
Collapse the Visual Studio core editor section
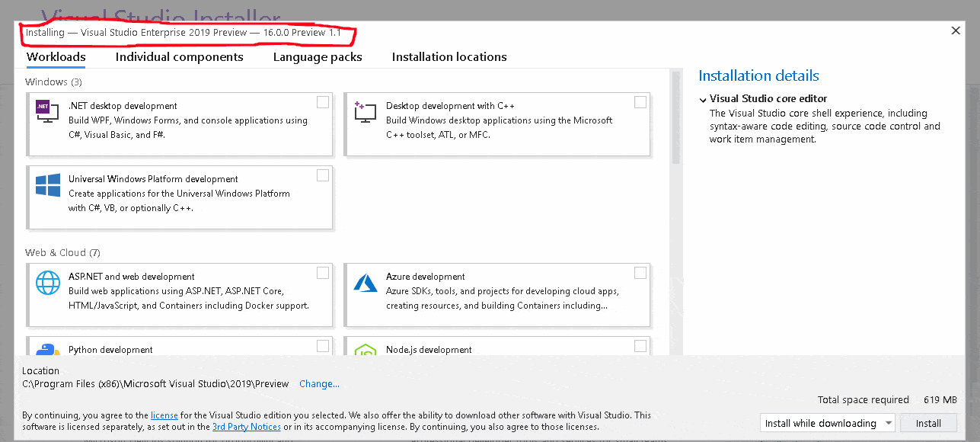tap(703, 100)
